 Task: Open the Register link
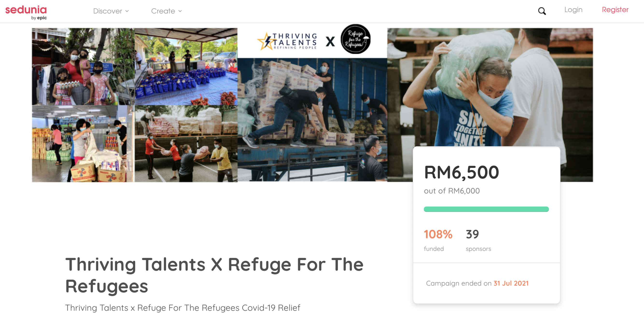615,10
